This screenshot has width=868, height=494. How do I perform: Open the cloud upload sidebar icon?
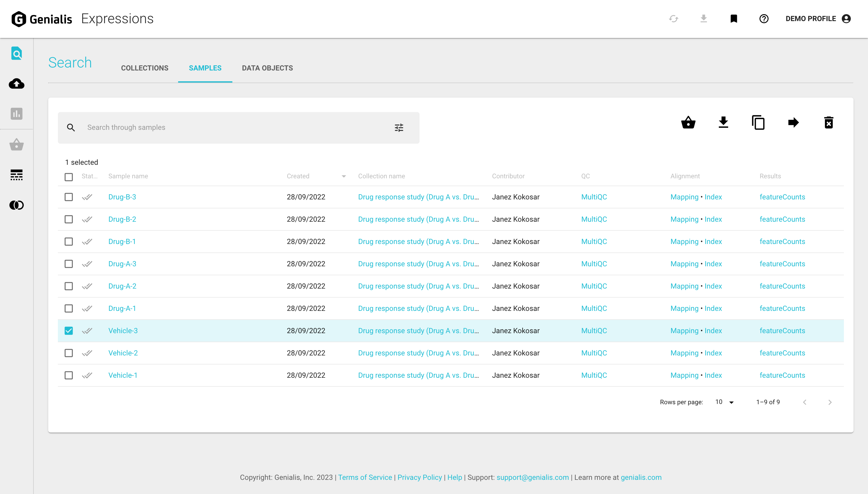click(17, 83)
